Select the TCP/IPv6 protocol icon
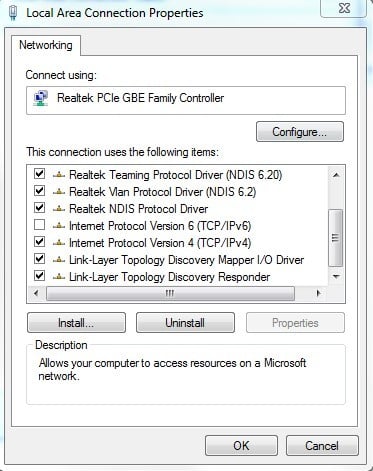Screen dimensions: 373x471 tap(59, 226)
